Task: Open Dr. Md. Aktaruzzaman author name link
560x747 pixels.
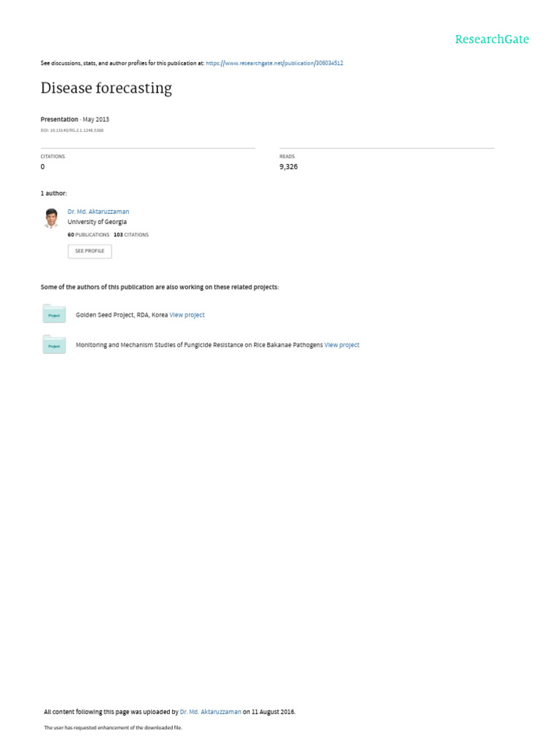Action: (x=98, y=212)
